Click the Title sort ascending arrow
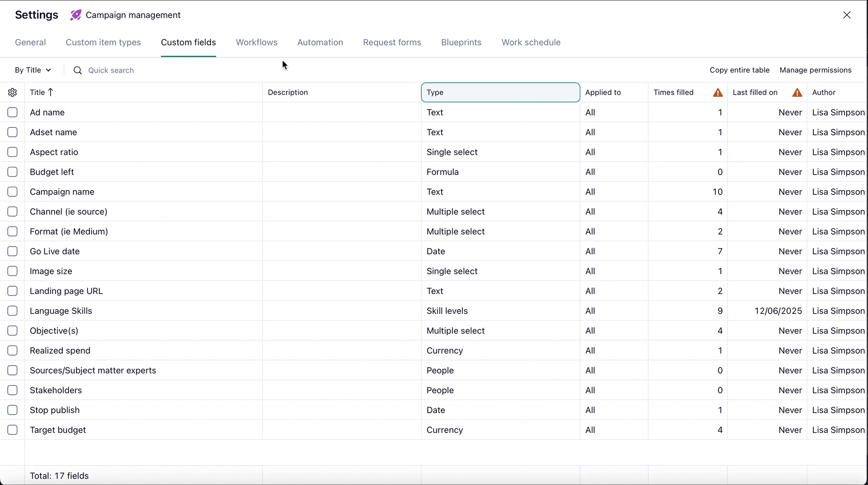Viewport: 868px width, 485px height. pyautogui.click(x=51, y=92)
